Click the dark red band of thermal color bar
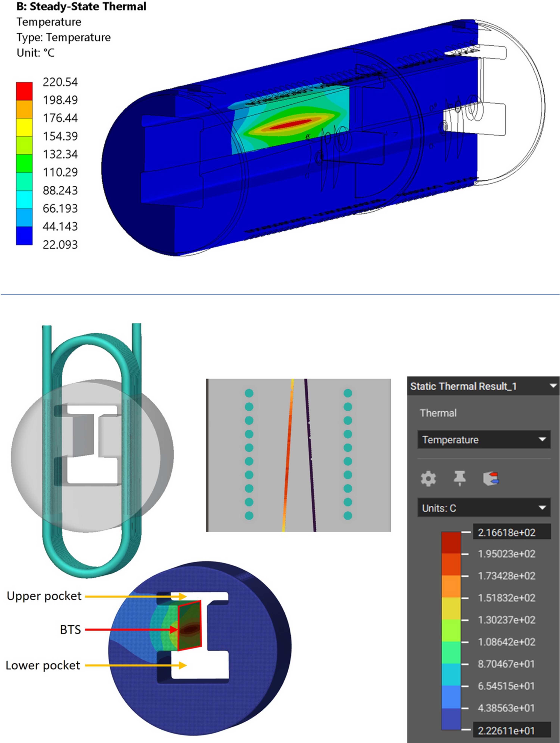The height and width of the screenshot is (743, 560). (451, 543)
